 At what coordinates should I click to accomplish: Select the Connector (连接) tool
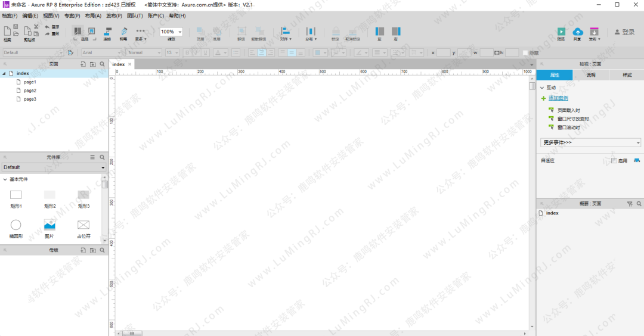pos(107,32)
